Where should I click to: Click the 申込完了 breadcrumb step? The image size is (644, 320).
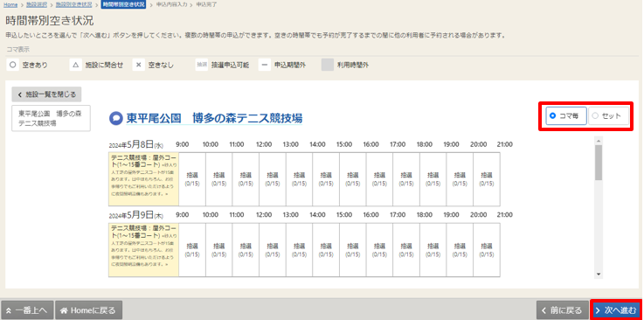click(x=206, y=5)
